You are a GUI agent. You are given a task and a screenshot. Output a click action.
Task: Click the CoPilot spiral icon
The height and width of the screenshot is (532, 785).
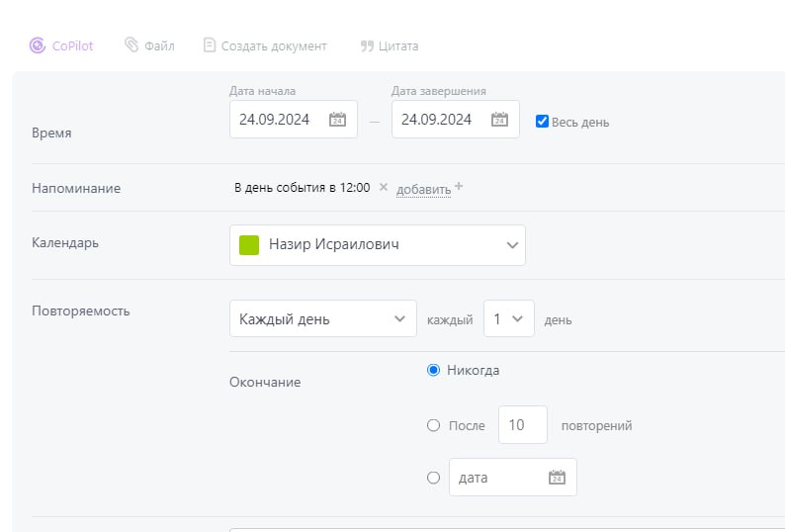coord(38,45)
